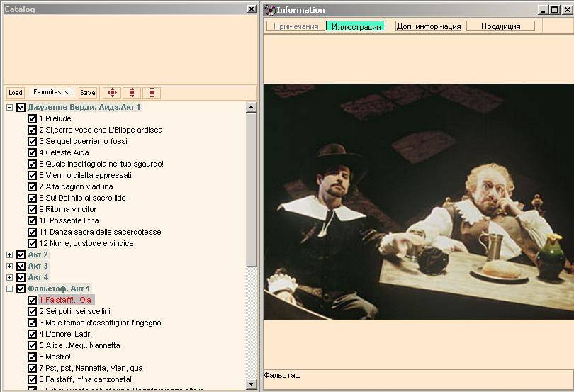This screenshot has height=392, width=574.
Task: Click the catalog list scrollbar thumb
Action: [251, 190]
